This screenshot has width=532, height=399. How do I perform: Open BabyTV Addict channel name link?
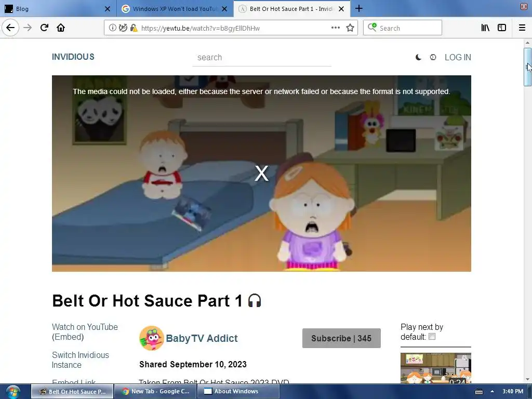tap(202, 338)
